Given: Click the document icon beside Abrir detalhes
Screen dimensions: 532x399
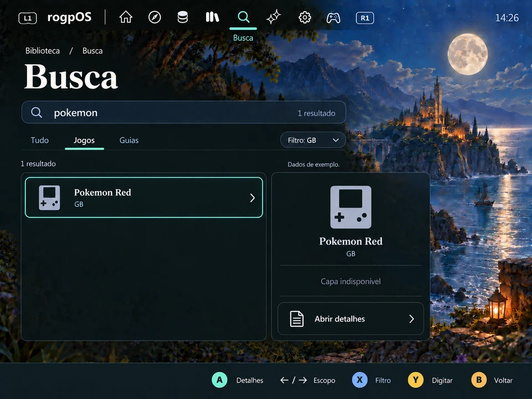Looking at the screenshot, I should pyautogui.click(x=296, y=319).
